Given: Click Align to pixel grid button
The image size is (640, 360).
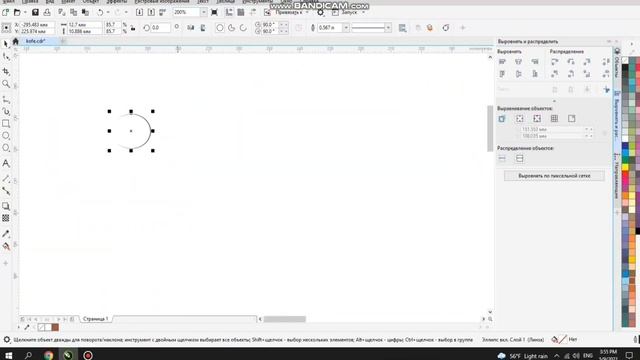Looking at the screenshot, I should (x=554, y=176).
